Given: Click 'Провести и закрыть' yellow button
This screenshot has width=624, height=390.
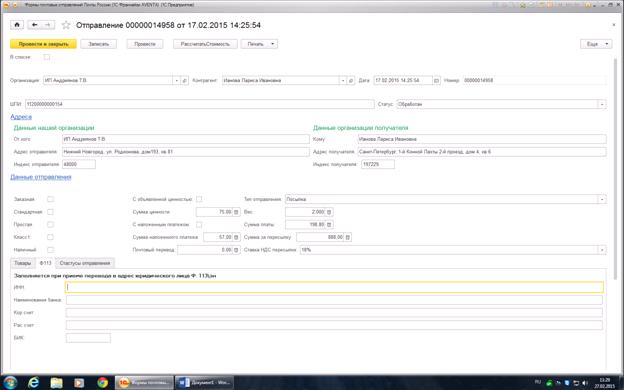Looking at the screenshot, I should 43,44.
